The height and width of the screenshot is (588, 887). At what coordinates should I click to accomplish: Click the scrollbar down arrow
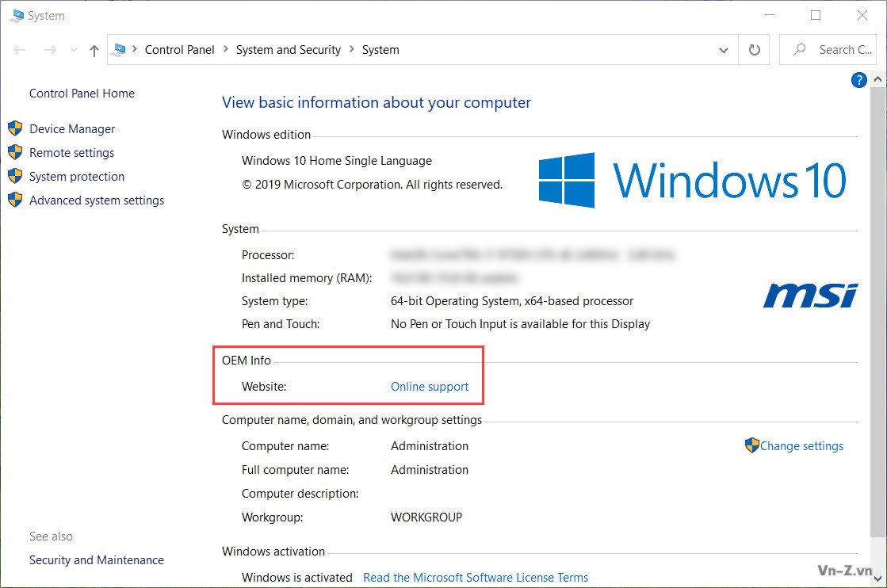click(877, 579)
